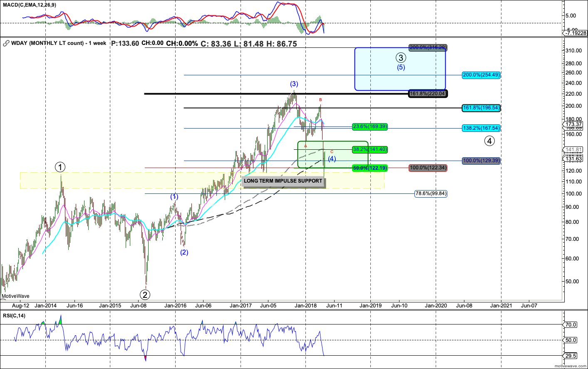Select the blue (4) wave label
This screenshot has height=369, width=588.
pyautogui.click(x=332, y=158)
